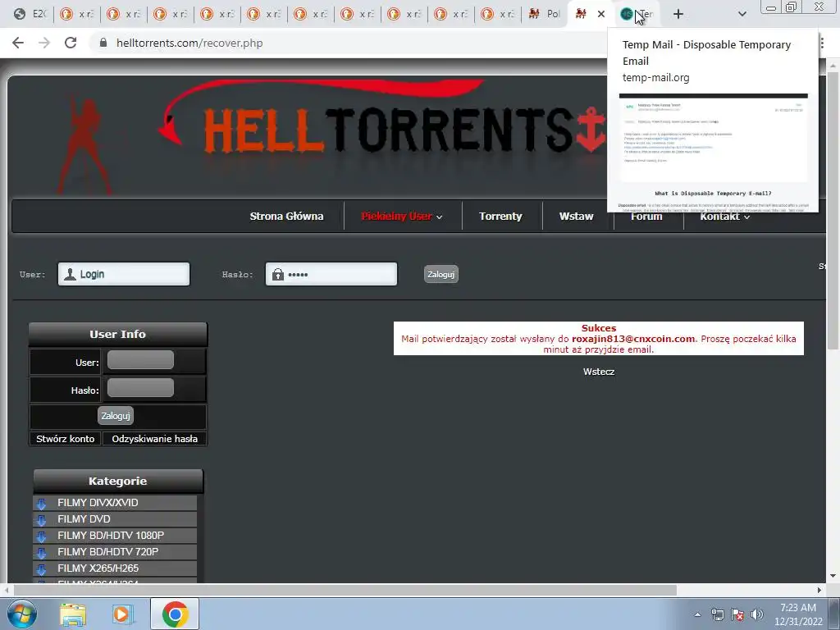Click the taskbar clock 7:23 AM
The height and width of the screenshot is (630, 840).
tap(798, 608)
